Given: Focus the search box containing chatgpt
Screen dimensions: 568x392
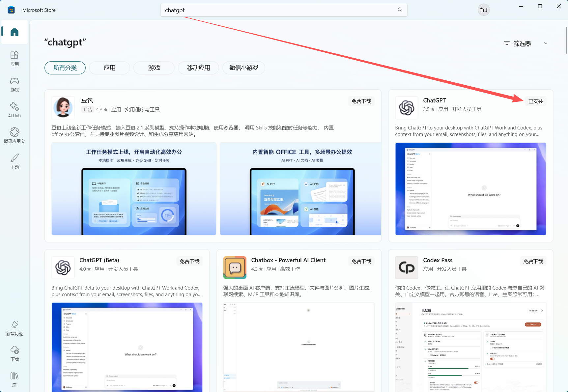Looking at the screenshot, I should click(x=284, y=10).
